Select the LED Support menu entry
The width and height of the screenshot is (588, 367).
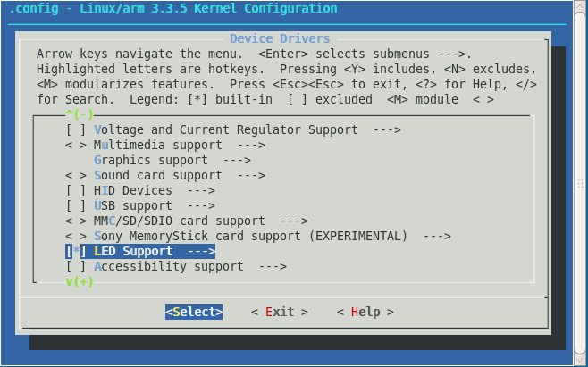(140, 251)
